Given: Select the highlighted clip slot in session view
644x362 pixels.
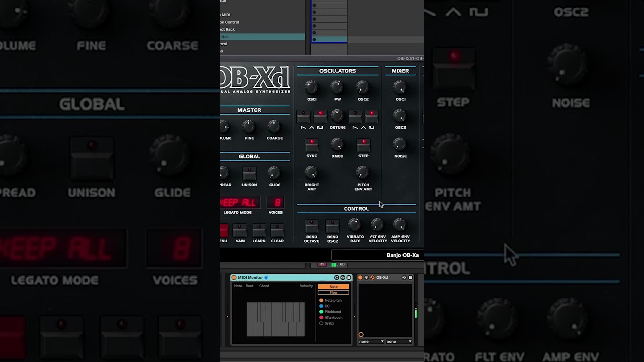Looking at the screenshot, I should (x=329, y=39).
